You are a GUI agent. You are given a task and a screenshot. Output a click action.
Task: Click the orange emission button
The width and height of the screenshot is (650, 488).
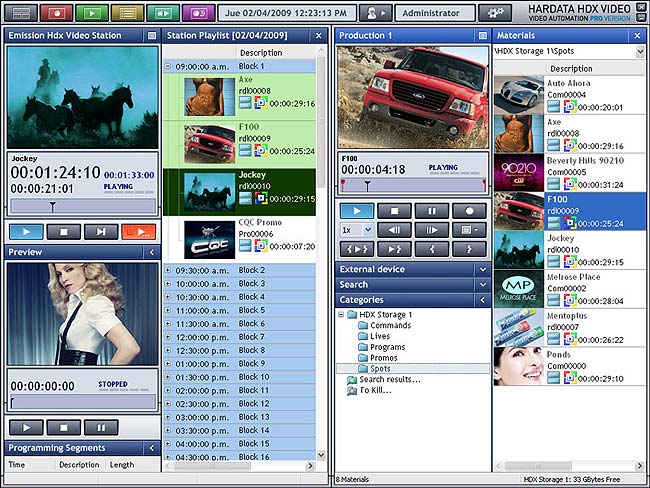point(139,232)
